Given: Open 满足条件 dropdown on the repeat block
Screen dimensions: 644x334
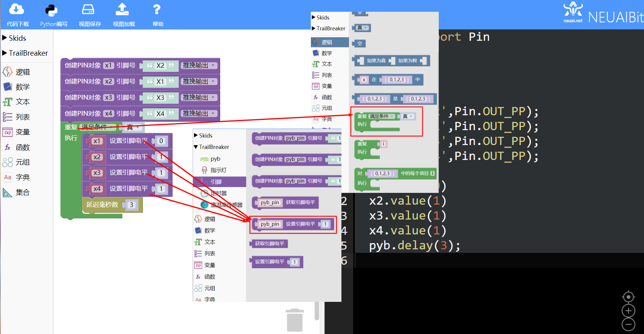Looking at the screenshot, I should 98,127.
